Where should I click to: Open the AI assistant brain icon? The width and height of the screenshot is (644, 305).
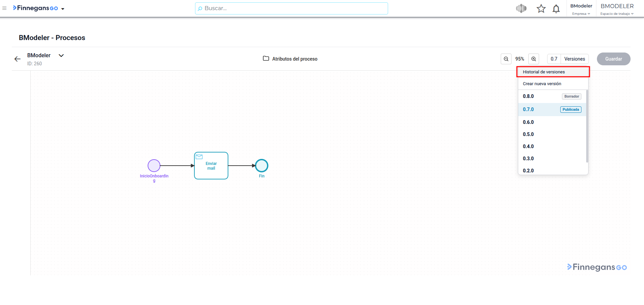tap(521, 8)
